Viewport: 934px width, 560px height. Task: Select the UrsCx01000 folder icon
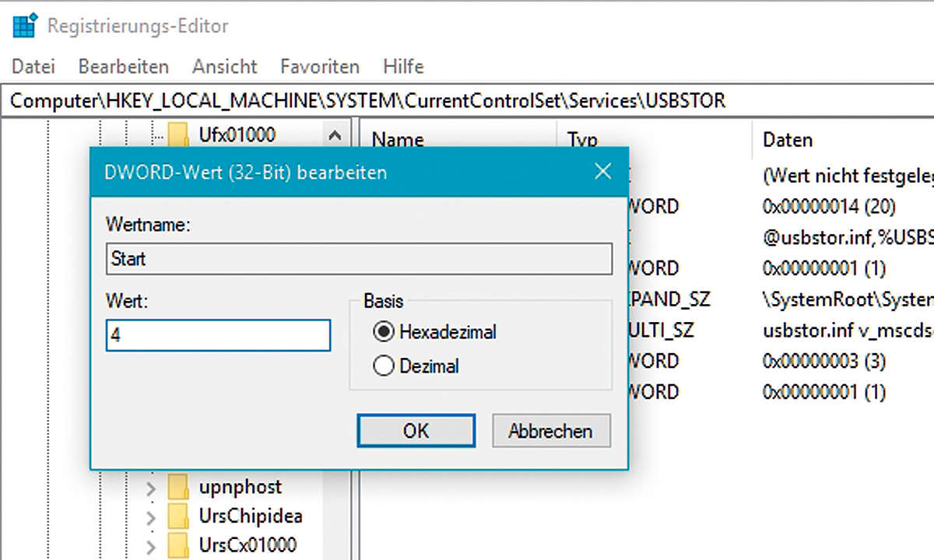[x=179, y=544]
